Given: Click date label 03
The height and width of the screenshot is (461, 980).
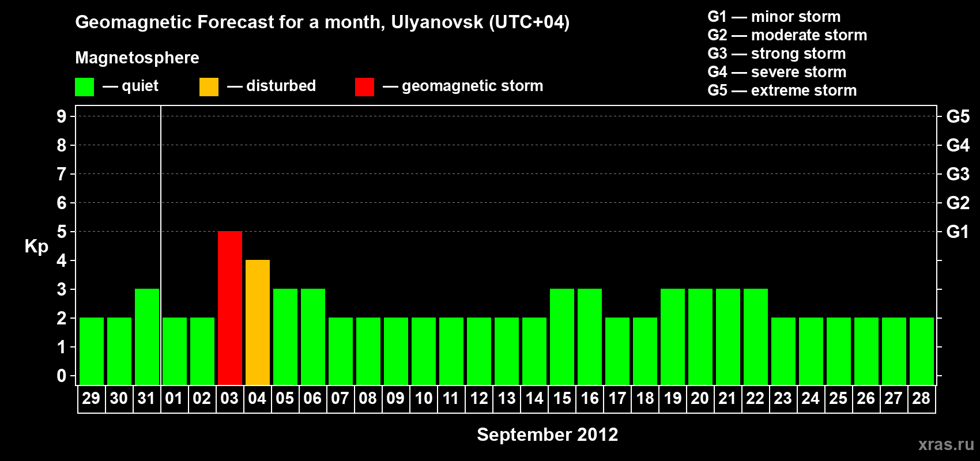Looking at the screenshot, I should click(229, 398).
